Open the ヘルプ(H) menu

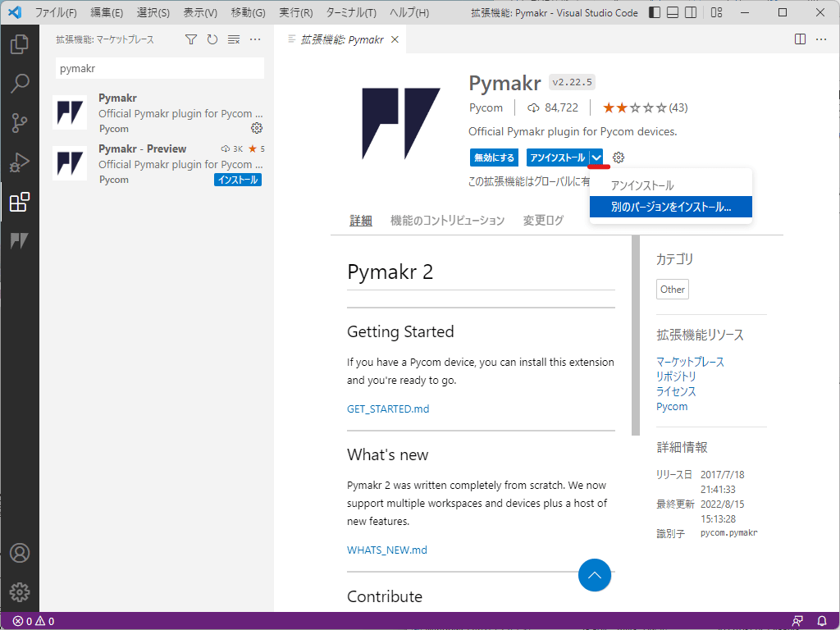click(x=409, y=12)
